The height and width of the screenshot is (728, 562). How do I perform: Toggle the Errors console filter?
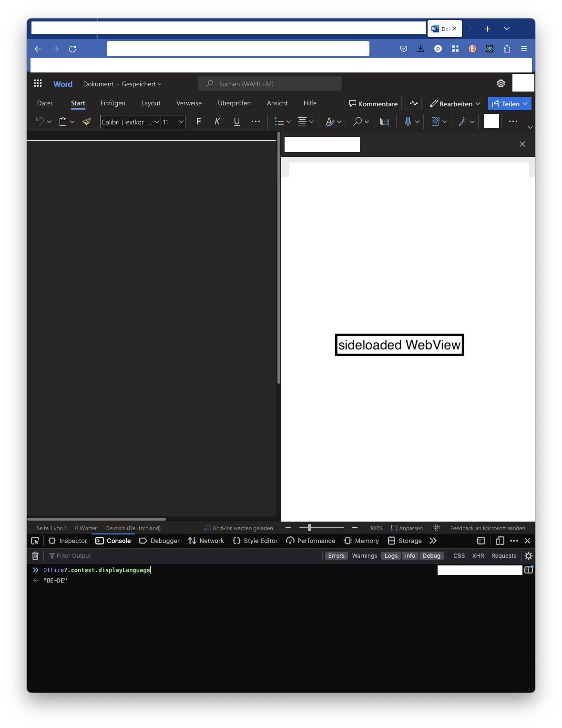tap(336, 555)
